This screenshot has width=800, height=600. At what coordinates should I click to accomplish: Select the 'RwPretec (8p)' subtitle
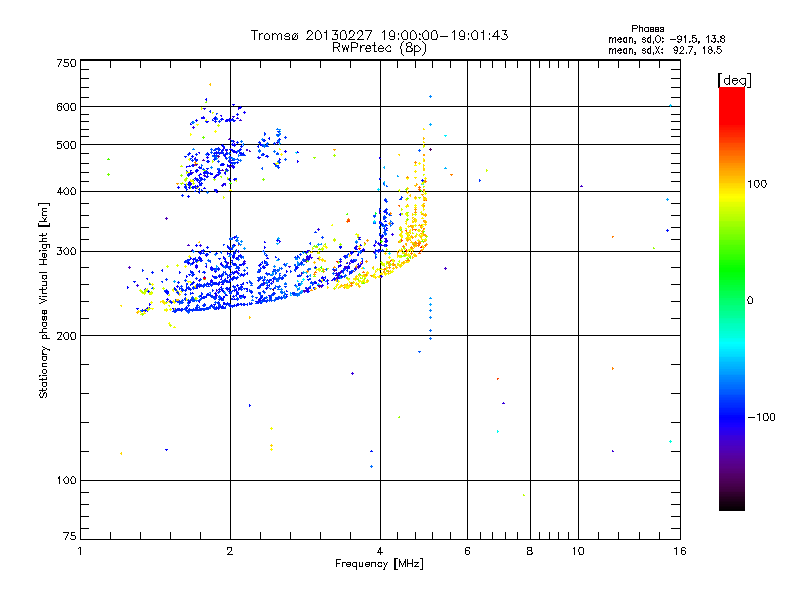click(379, 48)
